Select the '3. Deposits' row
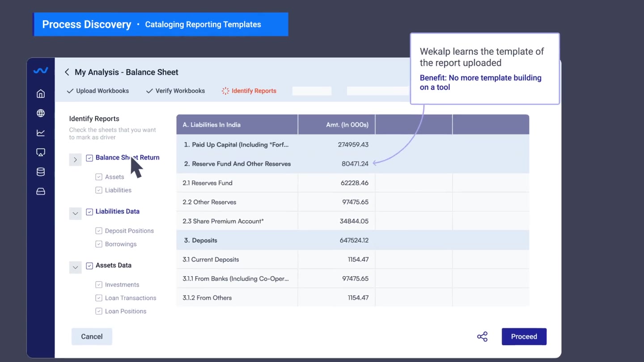Viewport: 644px width, 362px height. pyautogui.click(x=353, y=240)
